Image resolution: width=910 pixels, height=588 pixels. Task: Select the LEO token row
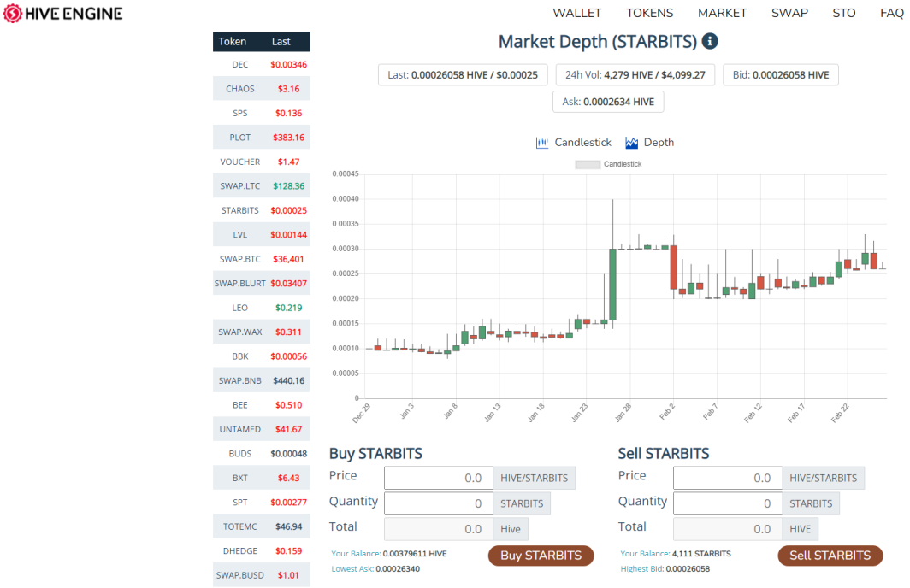[x=261, y=308]
